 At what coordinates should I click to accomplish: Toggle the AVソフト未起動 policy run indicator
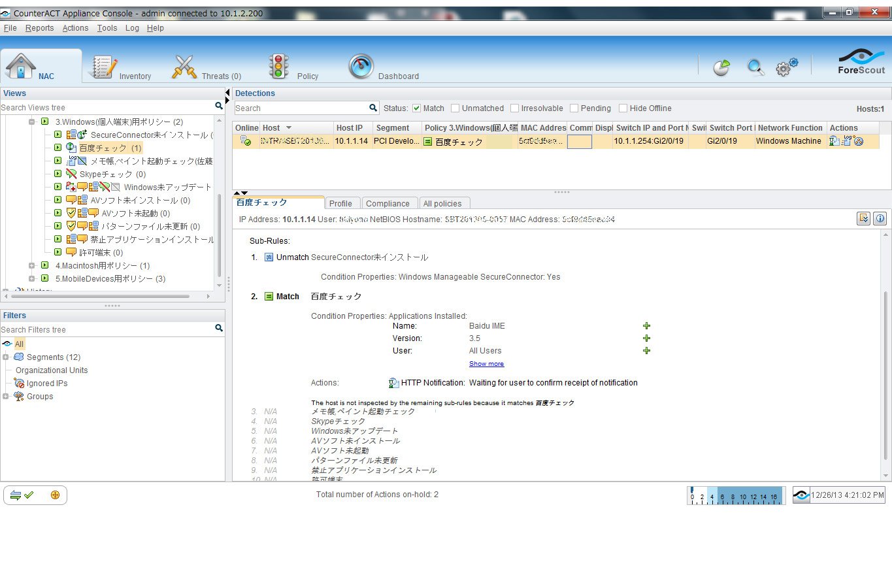pyautogui.click(x=58, y=213)
